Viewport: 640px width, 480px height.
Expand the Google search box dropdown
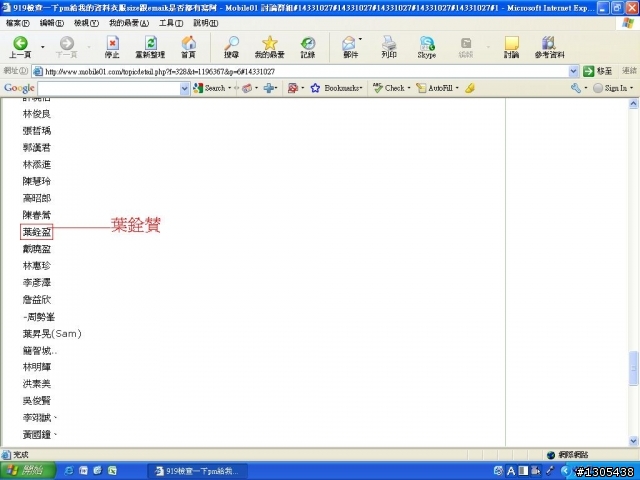click(184, 88)
